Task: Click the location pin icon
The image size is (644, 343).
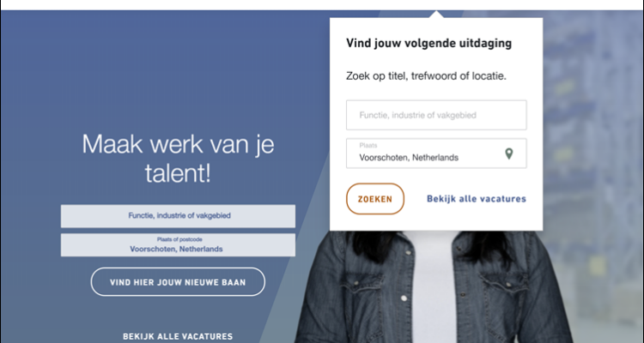Action: [x=508, y=154]
